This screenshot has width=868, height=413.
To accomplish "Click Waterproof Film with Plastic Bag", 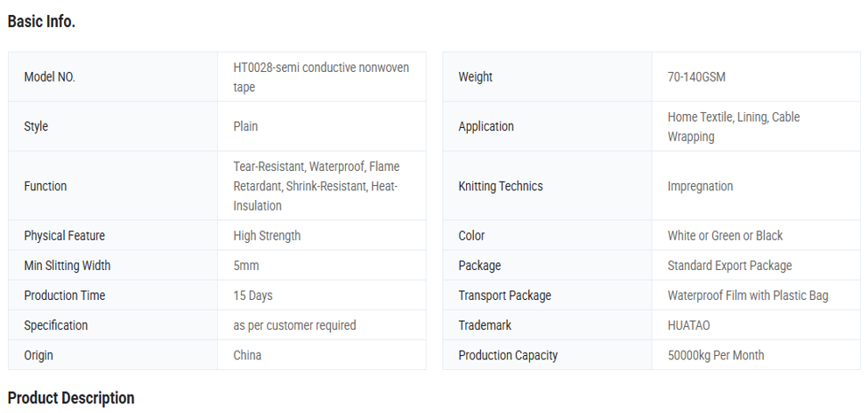I will [748, 296].
